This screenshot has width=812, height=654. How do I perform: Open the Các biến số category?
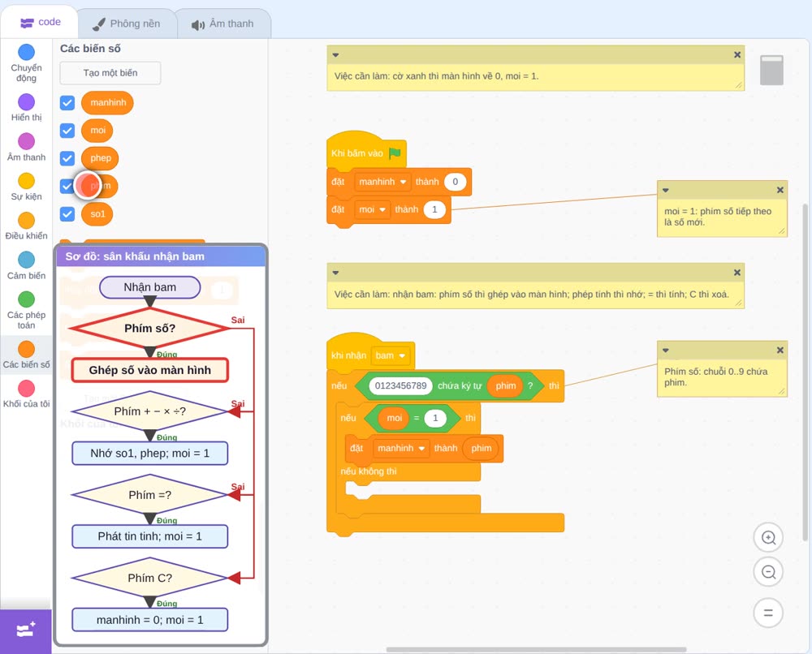pyautogui.click(x=26, y=355)
